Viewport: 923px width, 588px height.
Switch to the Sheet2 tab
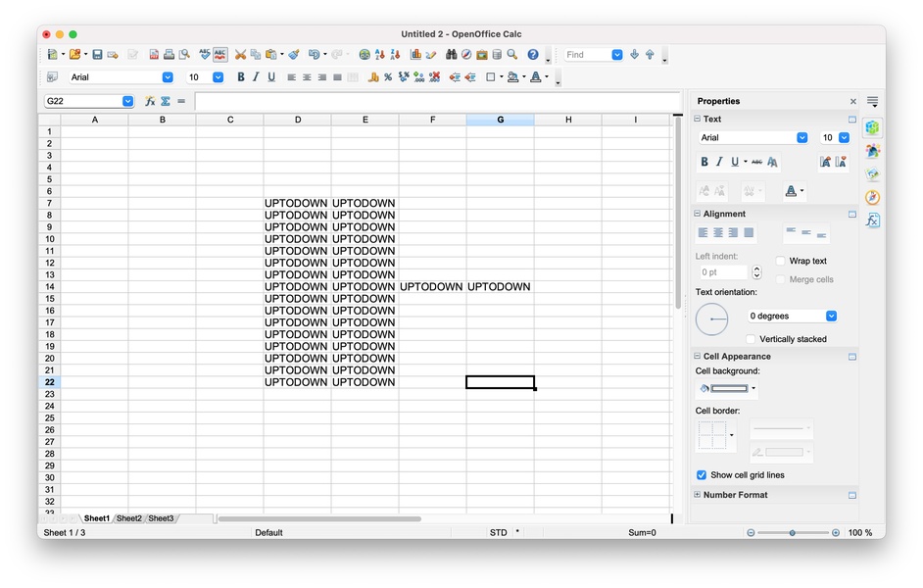[129, 518]
